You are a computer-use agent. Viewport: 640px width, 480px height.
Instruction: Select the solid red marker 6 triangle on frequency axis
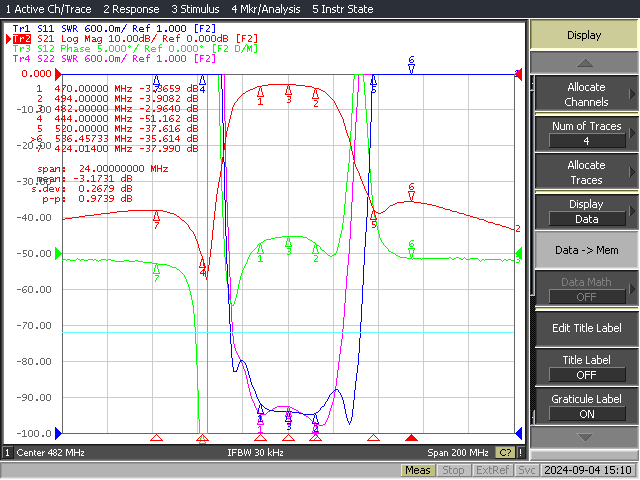pos(411,438)
